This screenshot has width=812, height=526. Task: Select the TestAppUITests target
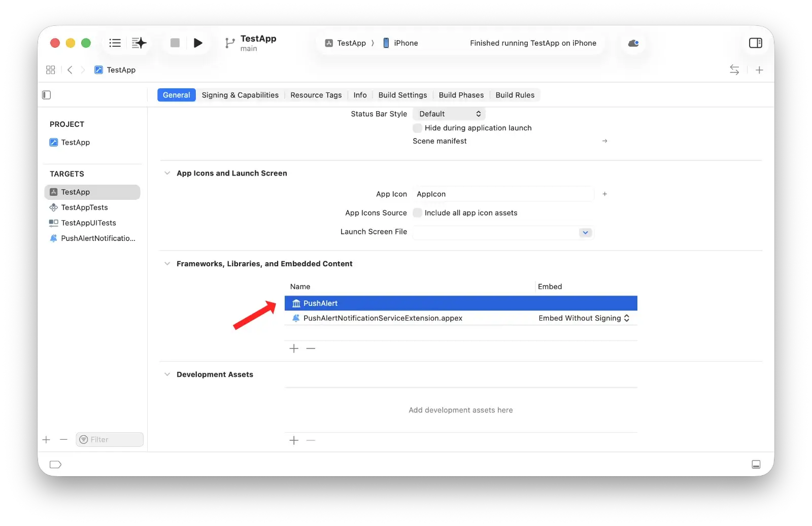pos(88,223)
